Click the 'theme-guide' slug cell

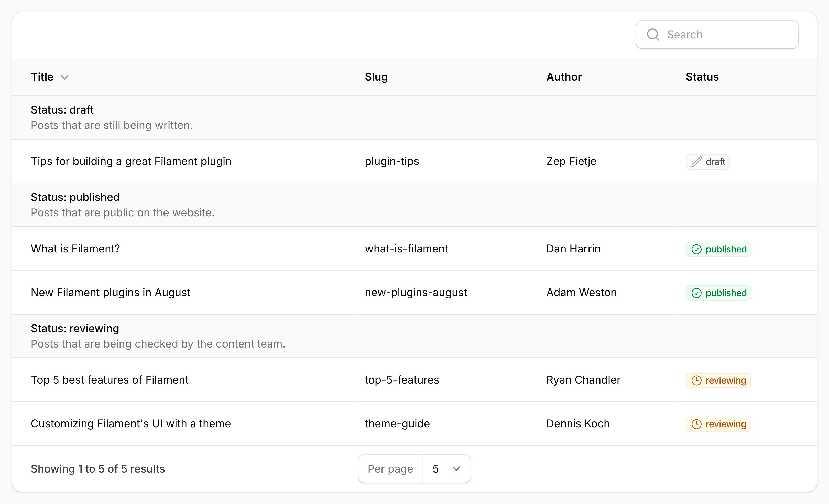click(397, 424)
